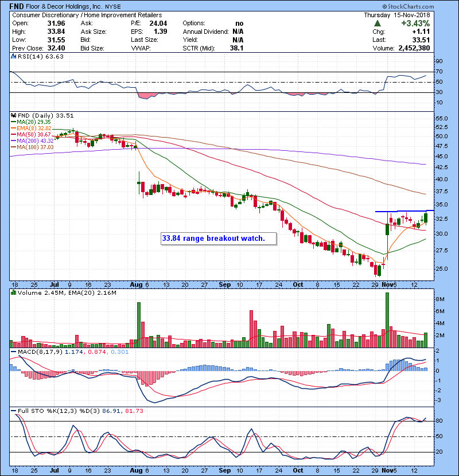The image size is (459, 476).
Task: Click the MACD(8,17,9) indicator label
Action: pos(40,352)
